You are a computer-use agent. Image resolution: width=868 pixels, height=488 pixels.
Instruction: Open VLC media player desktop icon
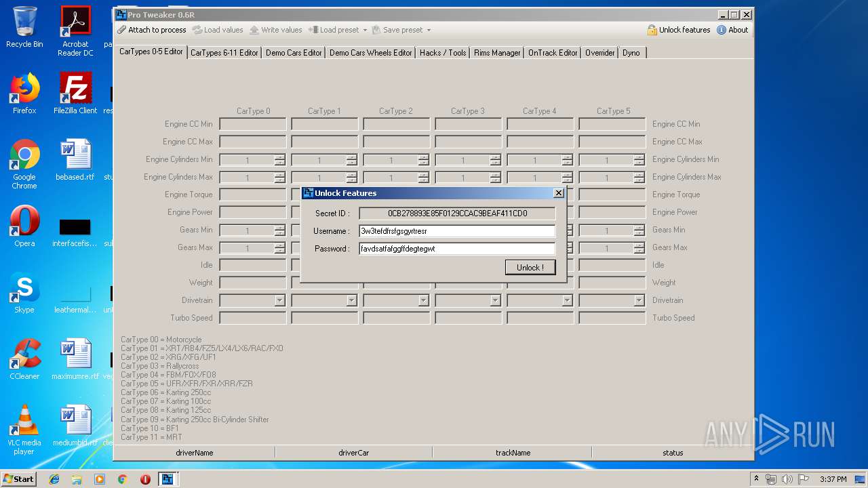click(24, 430)
